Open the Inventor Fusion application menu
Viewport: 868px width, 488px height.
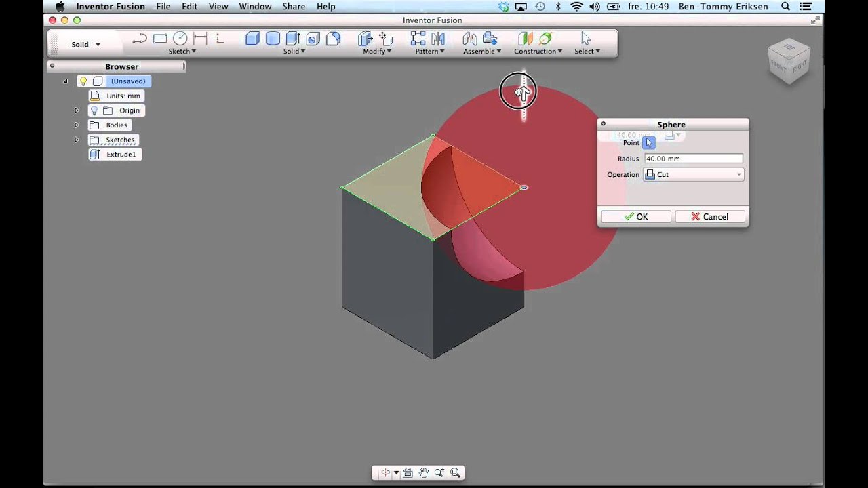click(x=111, y=7)
